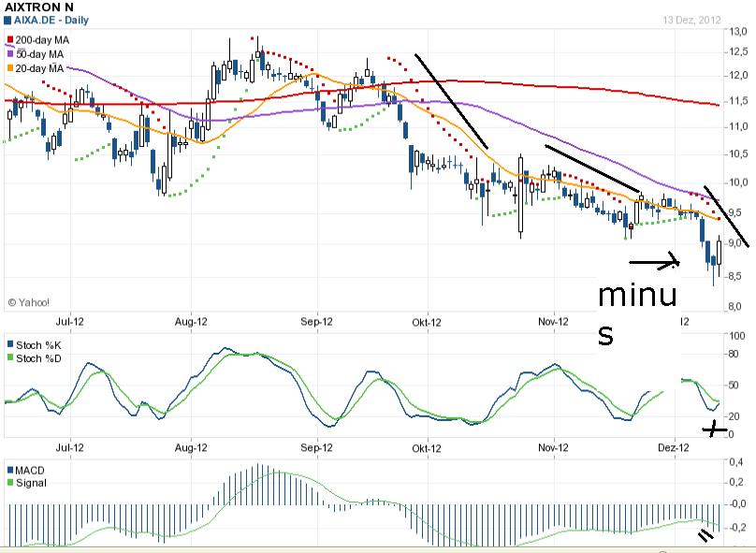Click the 10,0 price axis value
756x553 pixels.
click(738, 182)
